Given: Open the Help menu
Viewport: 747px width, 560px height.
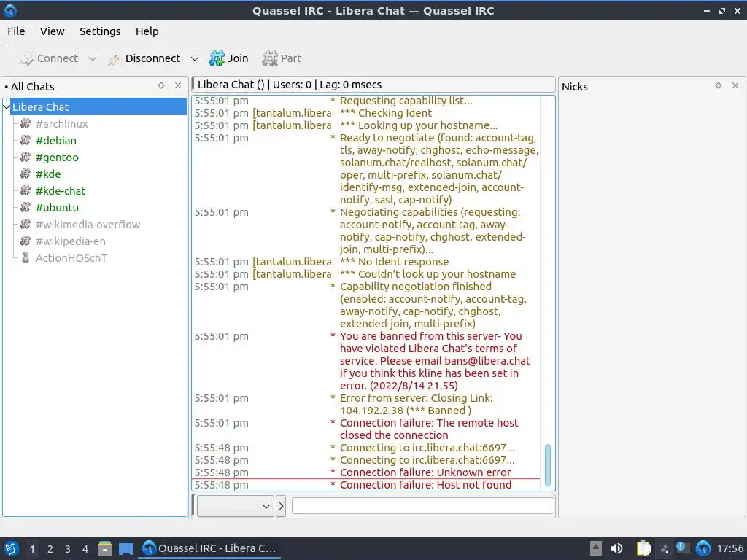Looking at the screenshot, I should [147, 31].
